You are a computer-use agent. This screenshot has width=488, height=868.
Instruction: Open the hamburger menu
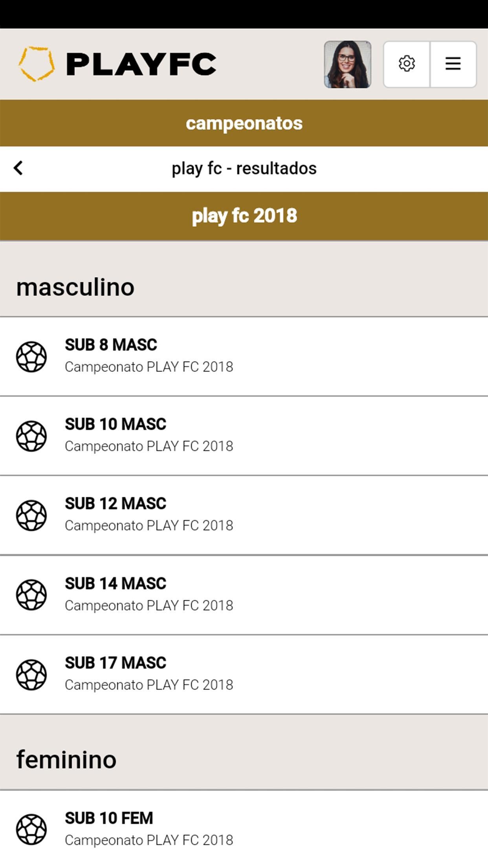pyautogui.click(x=453, y=64)
